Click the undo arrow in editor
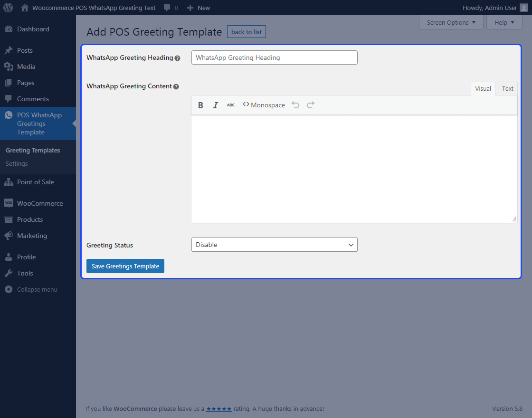Viewport: 532px width, 418px height. click(295, 105)
